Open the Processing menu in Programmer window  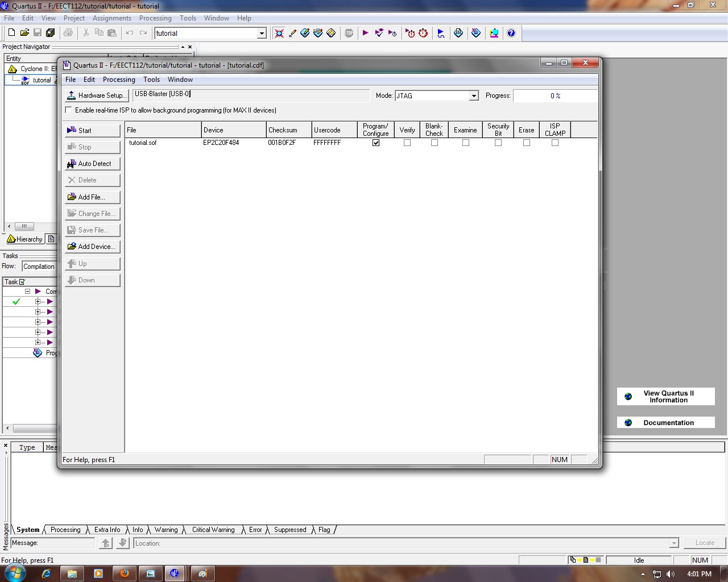[x=119, y=80]
